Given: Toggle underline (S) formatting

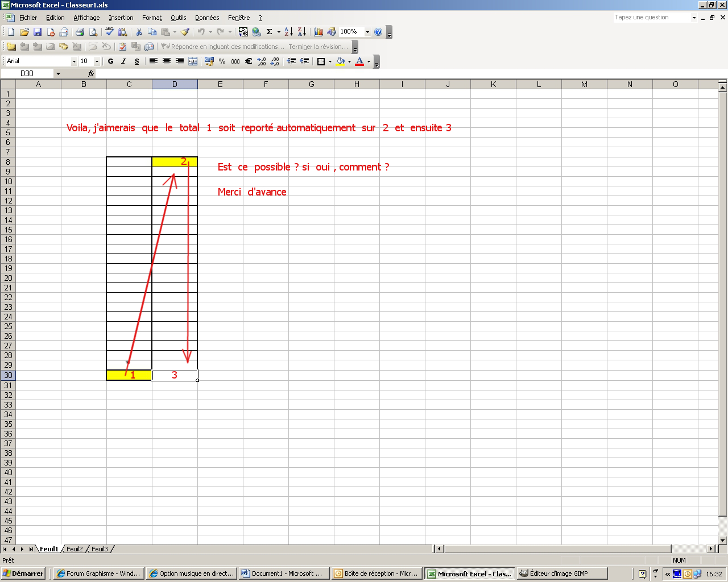Looking at the screenshot, I should point(136,61).
